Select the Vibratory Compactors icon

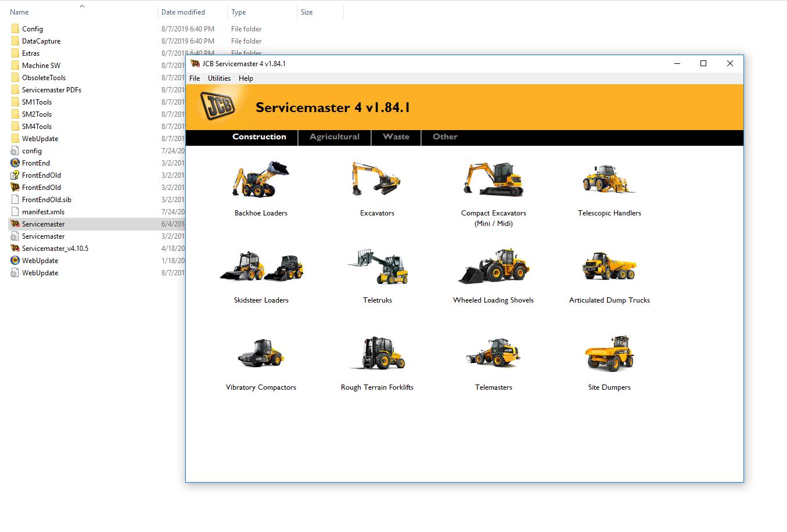(261, 353)
